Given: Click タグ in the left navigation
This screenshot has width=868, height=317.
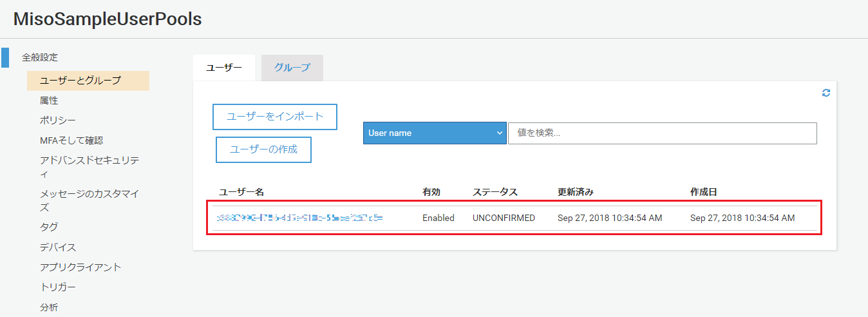Looking at the screenshot, I should pyautogui.click(x=49, y=227).
